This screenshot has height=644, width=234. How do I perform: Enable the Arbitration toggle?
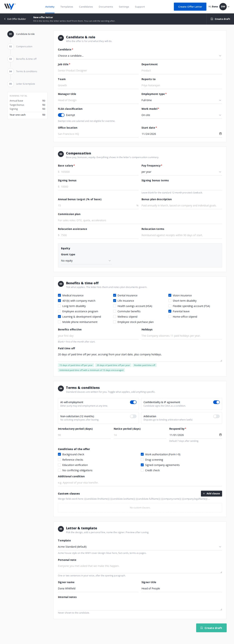(x=216, y=416)
